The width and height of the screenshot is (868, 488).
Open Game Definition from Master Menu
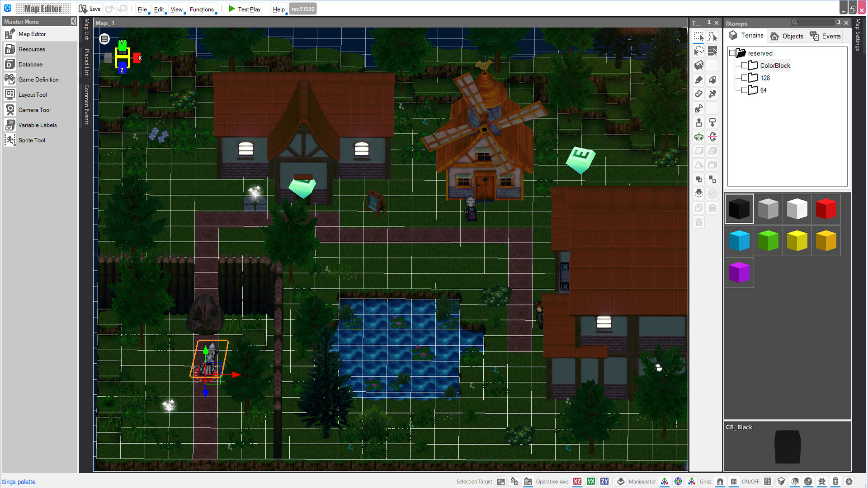tap(40, 80)
